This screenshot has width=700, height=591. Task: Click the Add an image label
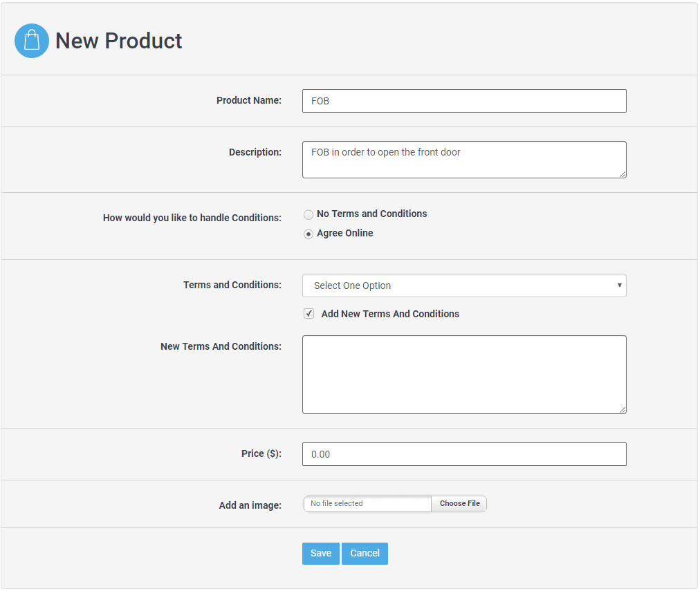click(x=250, y=505)
